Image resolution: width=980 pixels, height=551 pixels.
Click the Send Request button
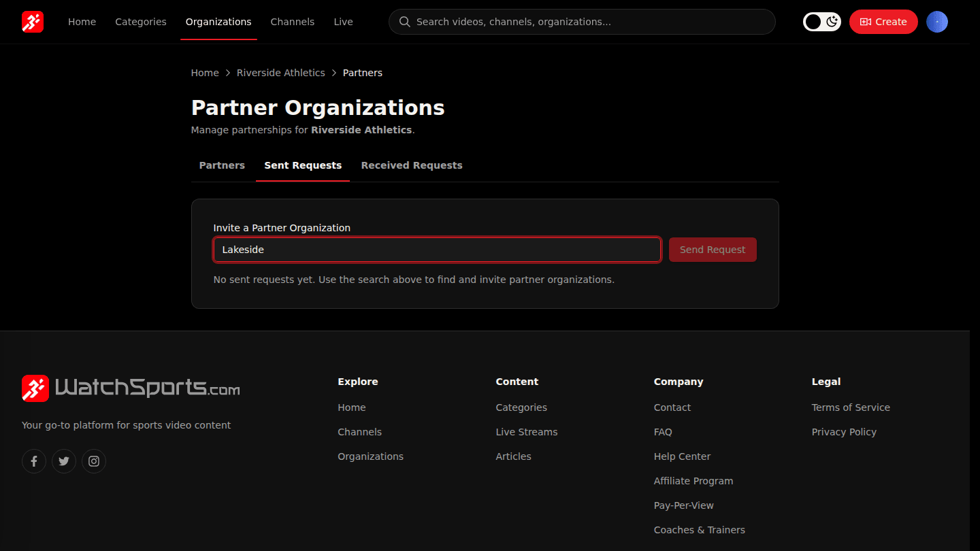pyautogui.click(x=713, y=250)
